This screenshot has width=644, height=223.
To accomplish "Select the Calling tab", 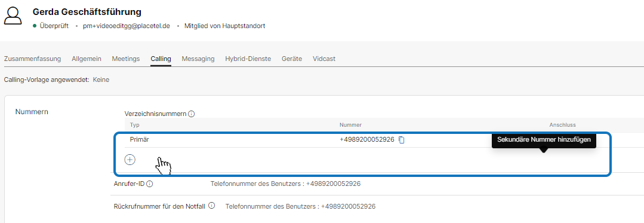I will 161,59.
